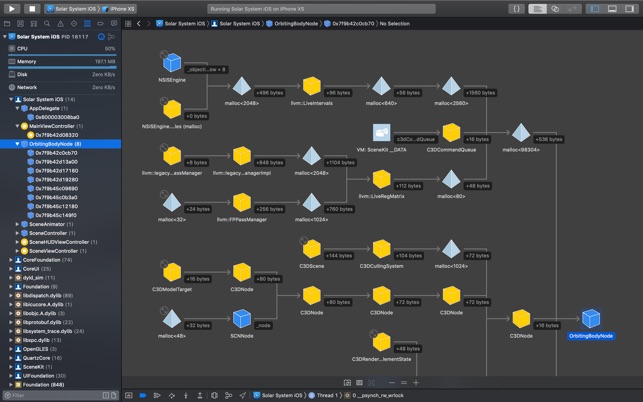This screenshot has height=402, width=643.
Task: Collapse the OrbitingBodyNode group in the navigator
Action: coord(15,143)
